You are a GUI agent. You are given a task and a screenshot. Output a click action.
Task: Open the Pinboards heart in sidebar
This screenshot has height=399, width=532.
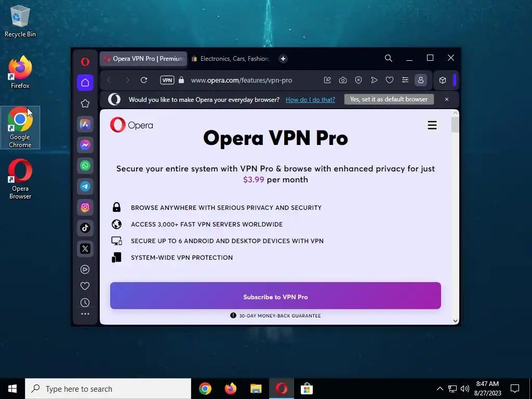(x=85, y=286)
